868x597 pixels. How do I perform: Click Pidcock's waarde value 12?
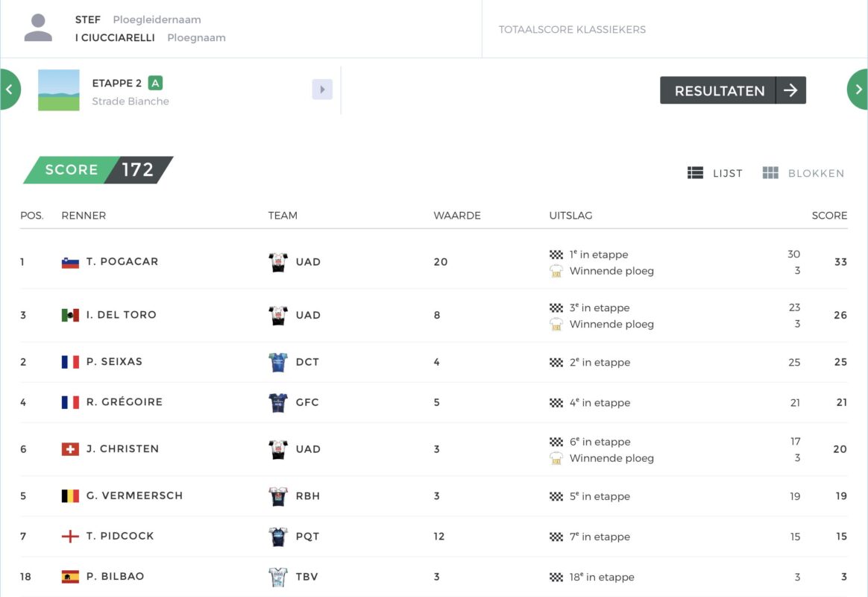tap(439, 536)
